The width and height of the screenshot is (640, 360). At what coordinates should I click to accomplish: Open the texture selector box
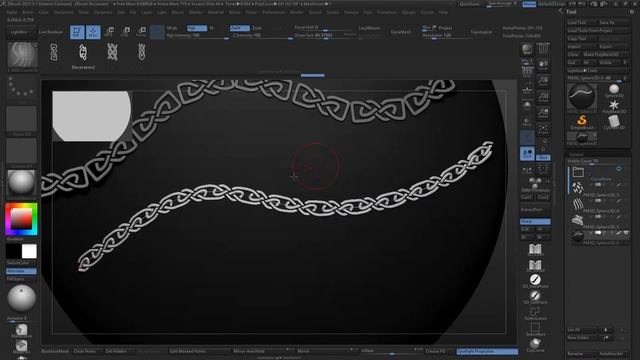coord(21,151)
